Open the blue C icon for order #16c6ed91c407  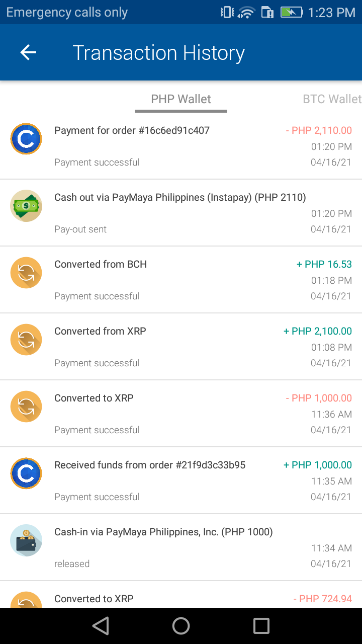pos(26,139)
